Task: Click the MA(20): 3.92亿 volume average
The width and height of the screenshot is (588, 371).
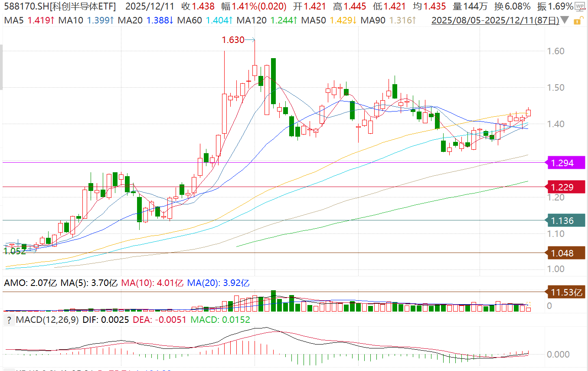Action: tap(219, 283)
